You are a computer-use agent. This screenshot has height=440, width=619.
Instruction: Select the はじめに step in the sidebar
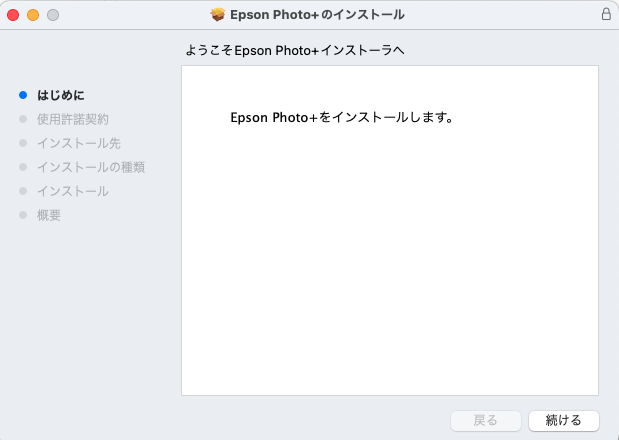click(x=60, y=95)
